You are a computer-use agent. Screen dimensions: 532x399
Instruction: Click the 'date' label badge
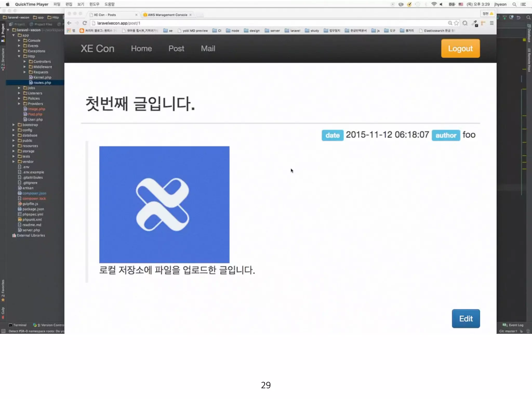(332, 135)
